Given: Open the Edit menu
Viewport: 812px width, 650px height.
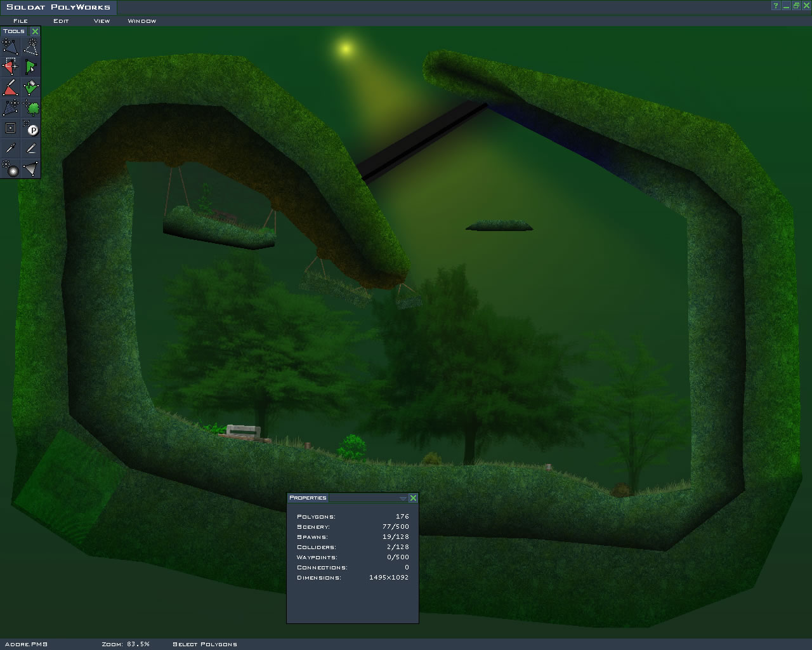Looking at the screenshot, I should point(61,21).
